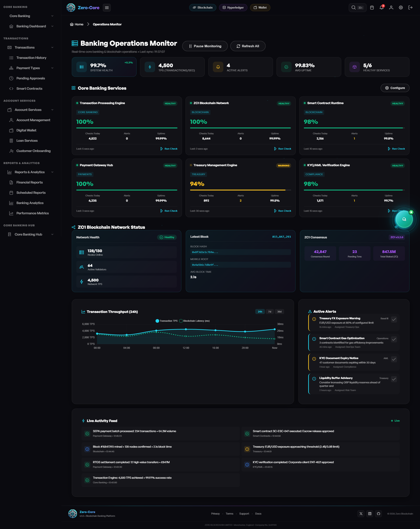Switch throughput chart to 7d tab

(270, 312)
